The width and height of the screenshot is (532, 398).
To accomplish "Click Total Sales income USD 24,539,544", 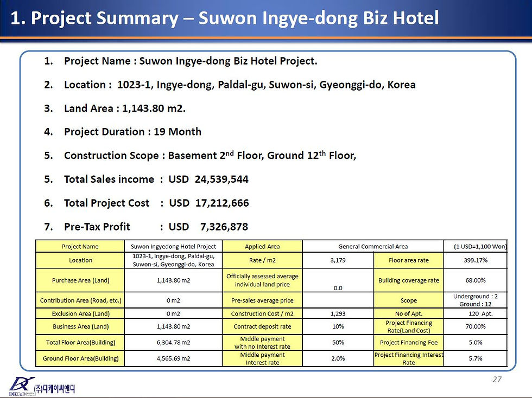I will pos(146,179).
